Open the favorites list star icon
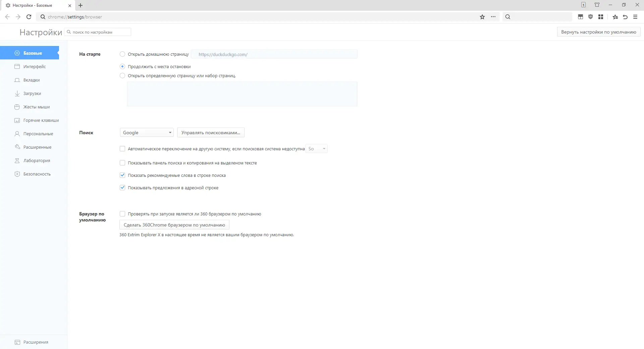The image size is (644, 349). point(615,17)
